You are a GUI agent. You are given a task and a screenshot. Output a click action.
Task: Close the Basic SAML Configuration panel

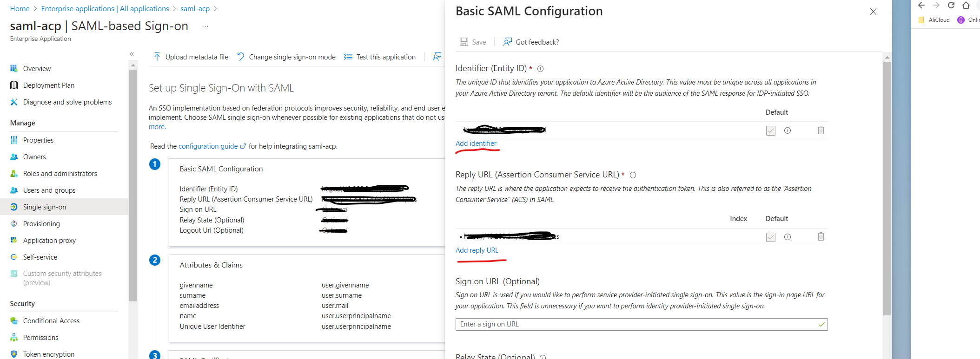(873, 12)
